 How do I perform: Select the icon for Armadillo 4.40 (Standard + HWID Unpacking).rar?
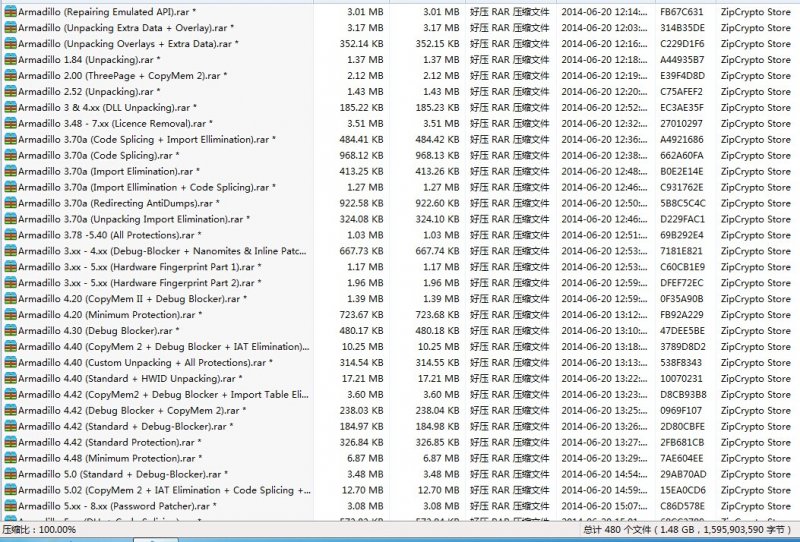pos(10,378)
